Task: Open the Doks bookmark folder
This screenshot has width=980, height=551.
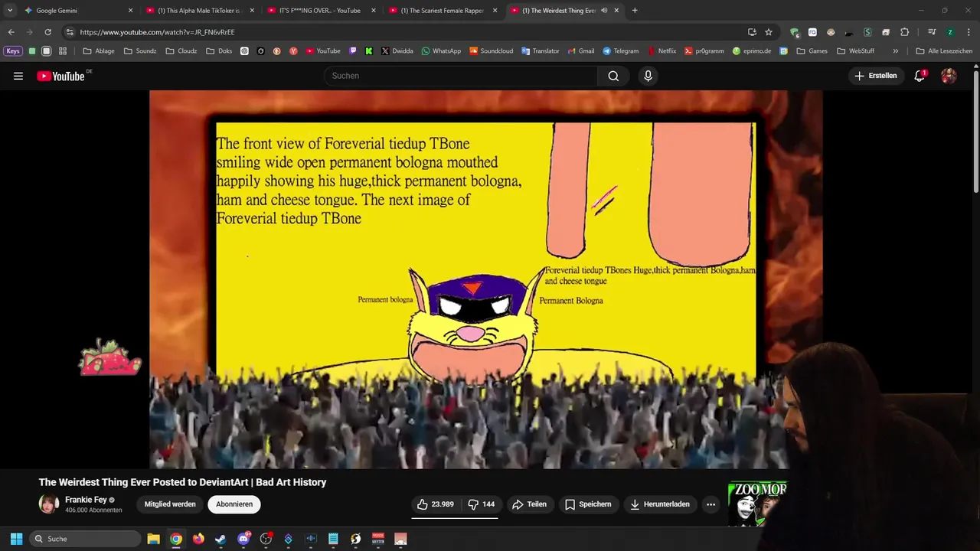Action: tap(219, 51)
